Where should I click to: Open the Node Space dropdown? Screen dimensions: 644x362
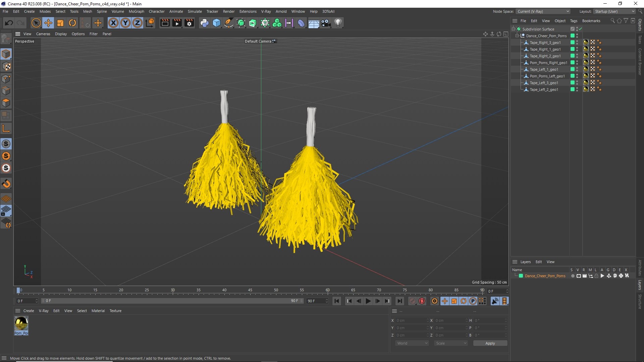coord(543,11)
